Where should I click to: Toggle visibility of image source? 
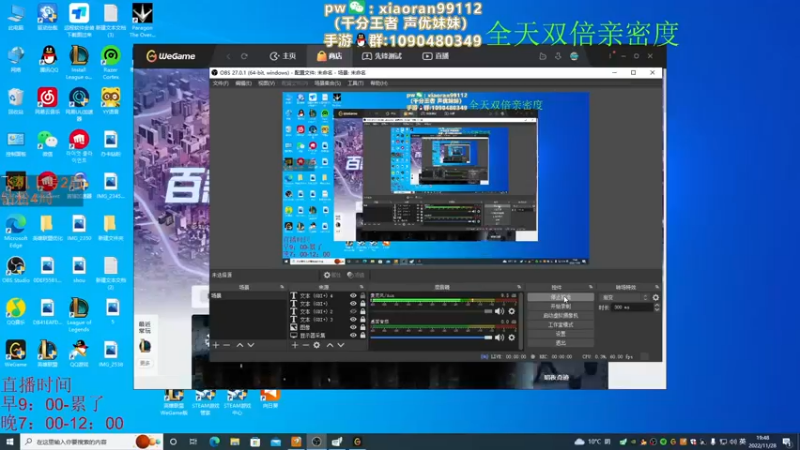[353, 328]
